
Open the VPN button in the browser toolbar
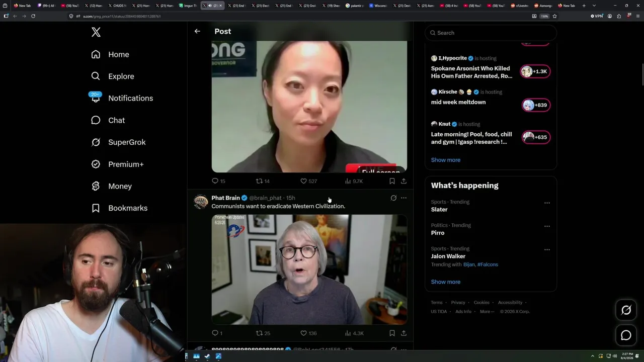click(x=597, y=16)
